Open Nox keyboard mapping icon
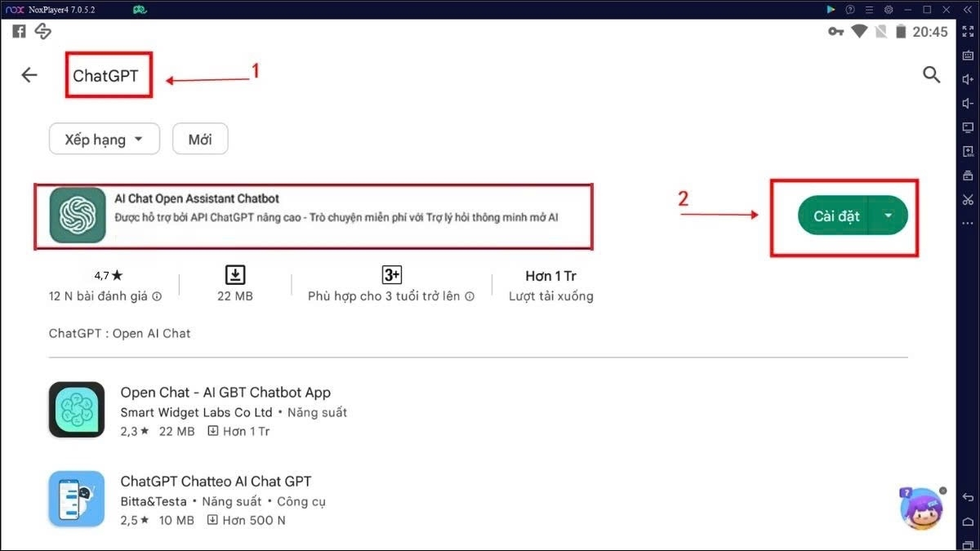980x551 pixels. (968, 55)
